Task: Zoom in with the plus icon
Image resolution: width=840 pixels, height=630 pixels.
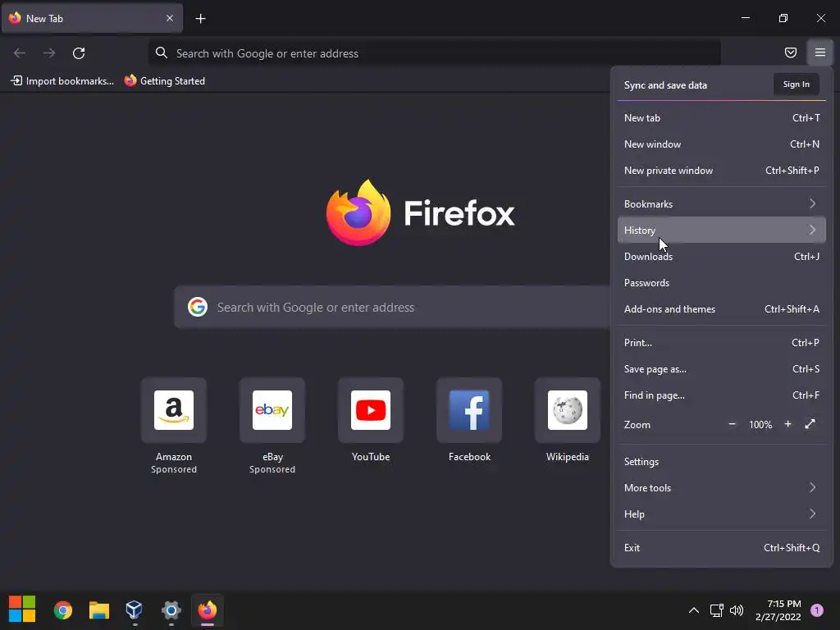Action: pyautogui.click(x=787, y=424)
